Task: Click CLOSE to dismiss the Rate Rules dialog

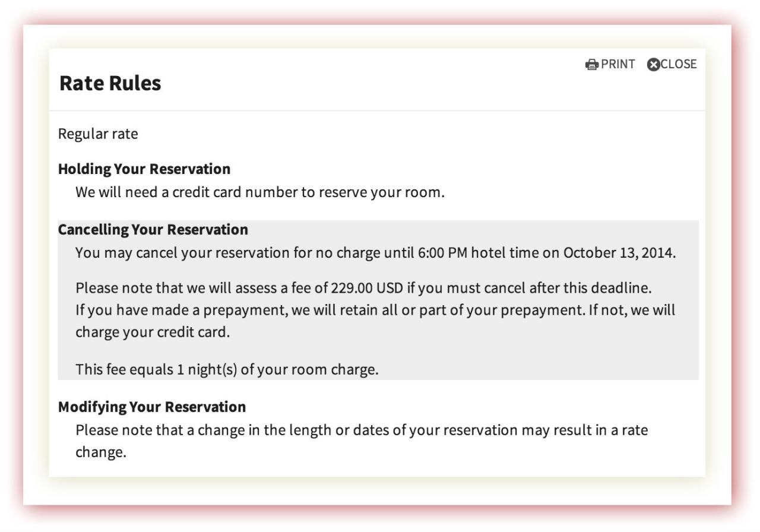Action: coord(680,64)
